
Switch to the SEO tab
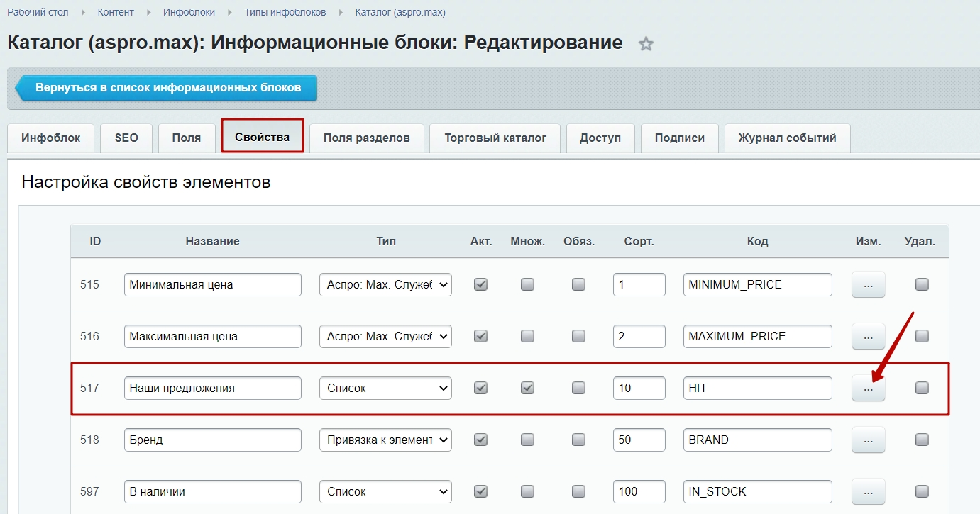(126, 138)
